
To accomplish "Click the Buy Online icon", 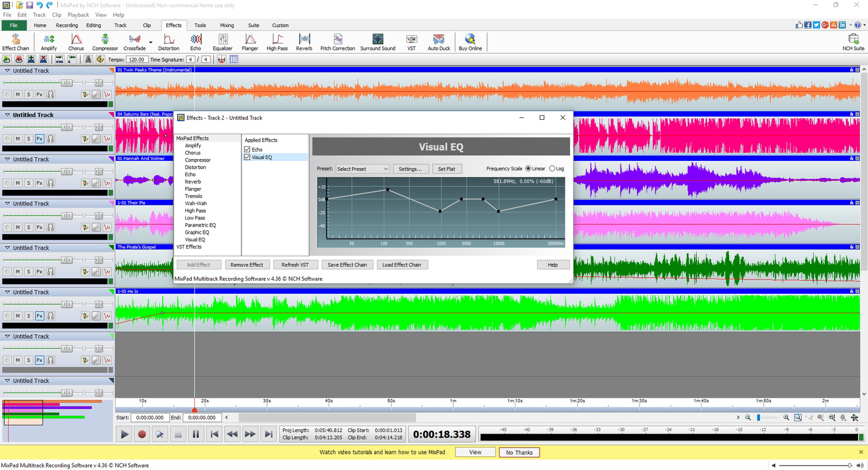I will (x=470, y=42).
